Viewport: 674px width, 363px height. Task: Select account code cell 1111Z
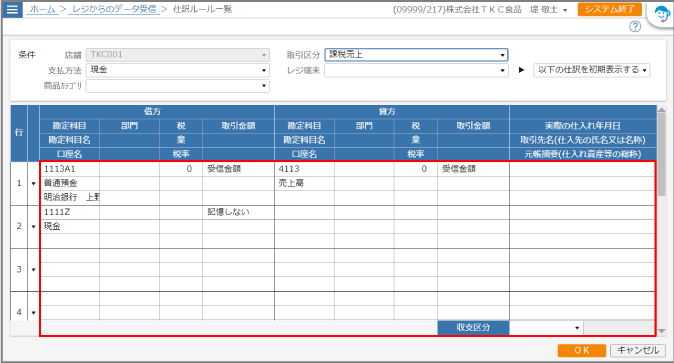click(x=70, y=212)
